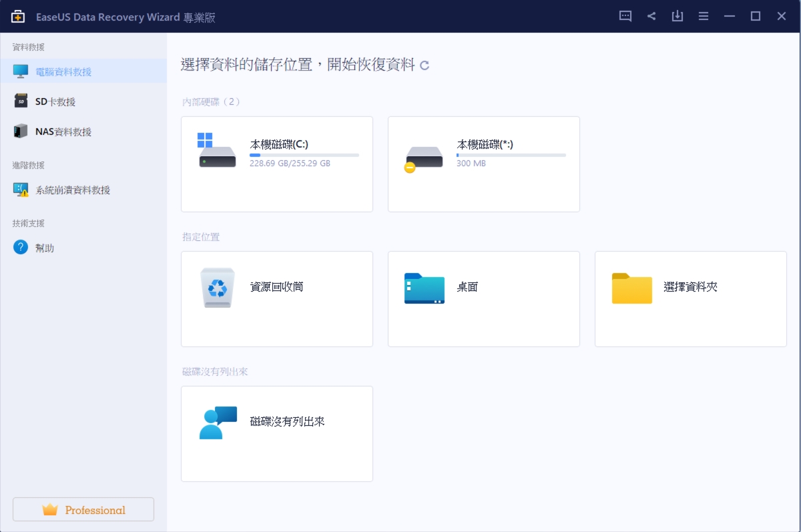
Task: Select the 本機磁碟(C:) drive card
Action: coord(277,164)
